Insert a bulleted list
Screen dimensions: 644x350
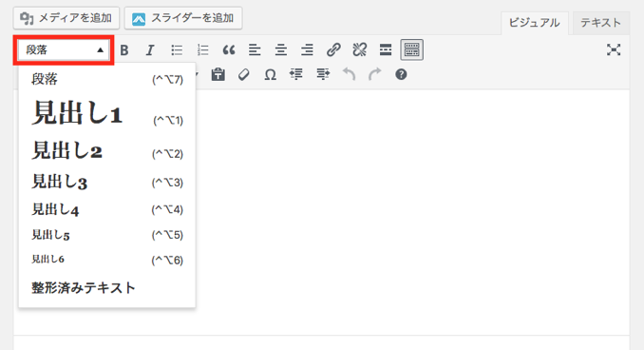[x=177, y=50]
